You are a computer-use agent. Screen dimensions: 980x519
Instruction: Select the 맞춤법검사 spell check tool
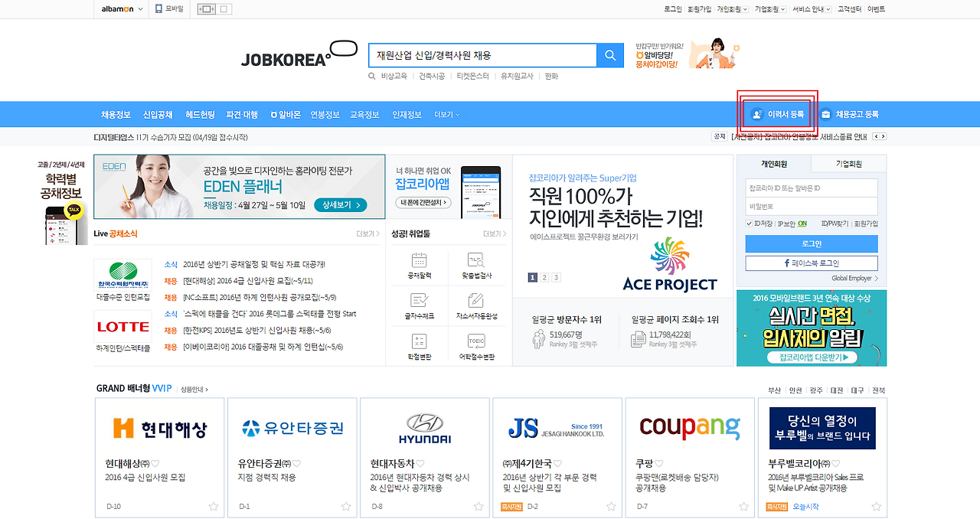tap(475, 266)
